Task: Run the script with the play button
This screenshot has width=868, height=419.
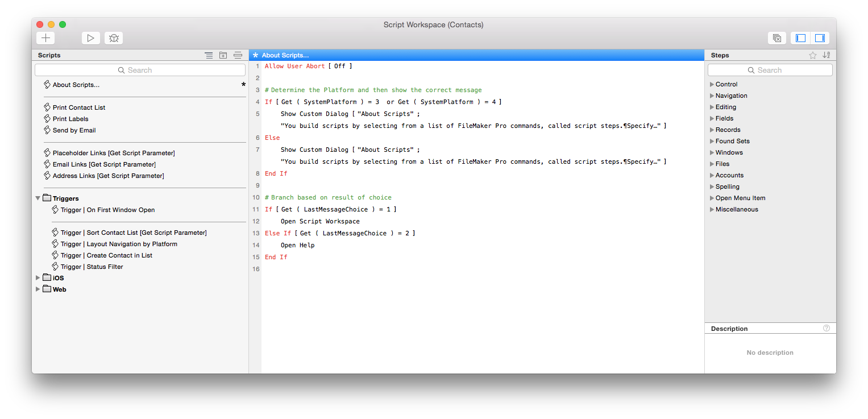Action: (90, 38)
